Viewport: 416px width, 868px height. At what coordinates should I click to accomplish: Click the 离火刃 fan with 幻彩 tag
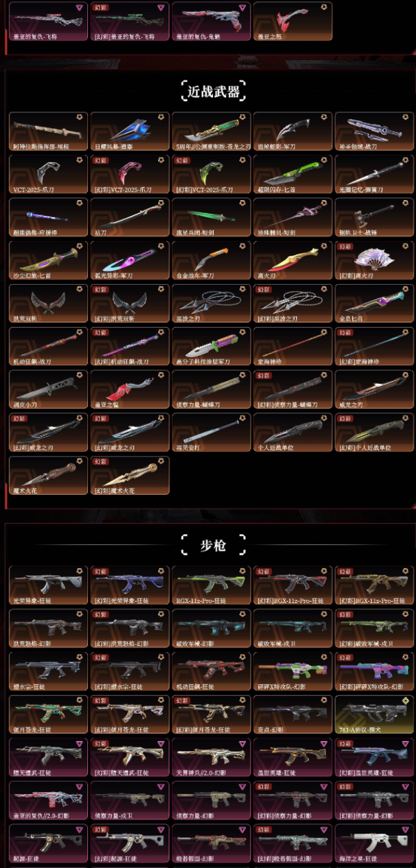(374, 260)
